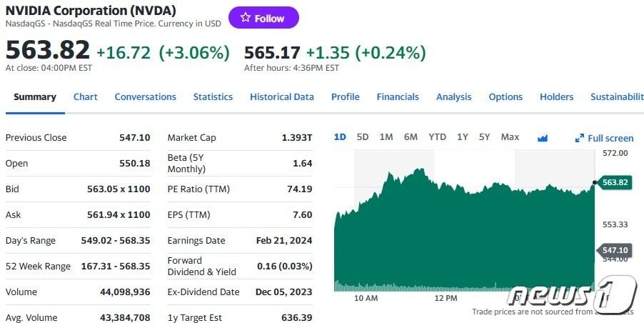This screenshot has height=323, width=644.
Task: Open the Chart tab
Action: point(86,96)
